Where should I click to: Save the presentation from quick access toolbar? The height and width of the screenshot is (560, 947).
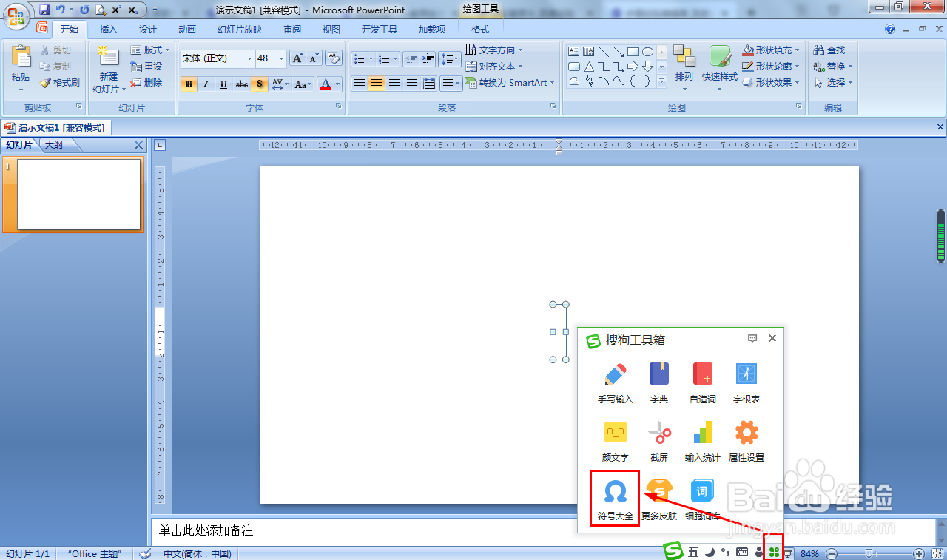point(44,10)
